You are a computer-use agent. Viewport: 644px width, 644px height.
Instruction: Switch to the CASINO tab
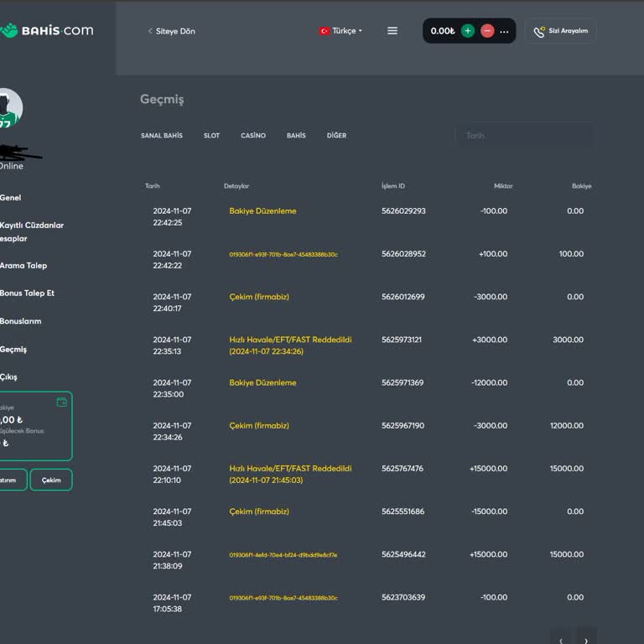(x=253, y=136)
